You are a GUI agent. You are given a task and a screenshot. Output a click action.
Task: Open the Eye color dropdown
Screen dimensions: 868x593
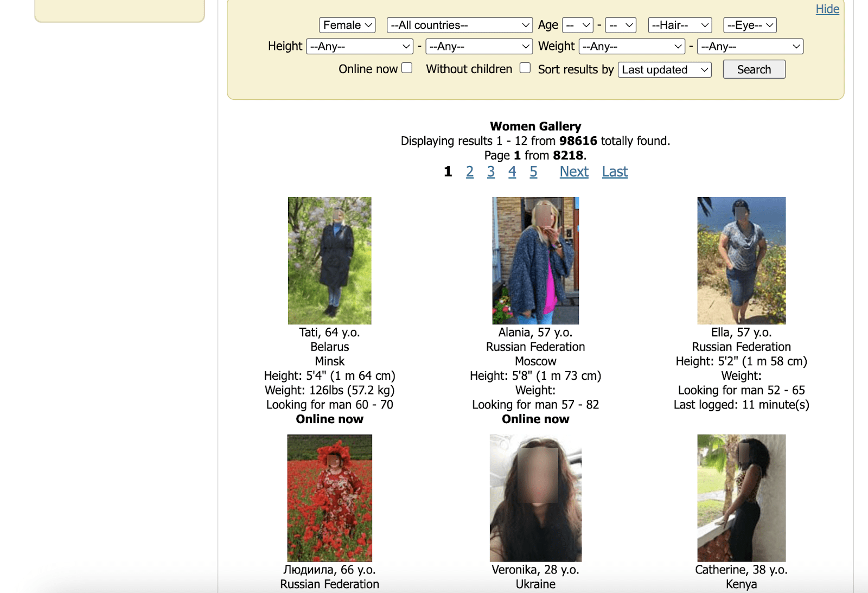(x=750, y=25)
